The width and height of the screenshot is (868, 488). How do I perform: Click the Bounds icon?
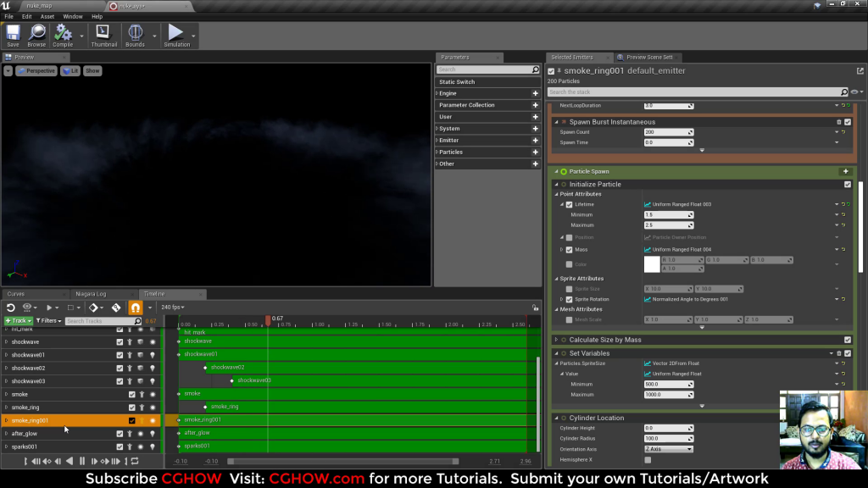(x=135, y=34)
